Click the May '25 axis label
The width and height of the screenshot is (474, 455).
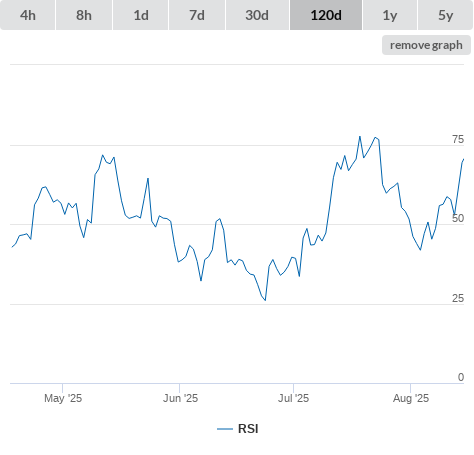click(63, 398)
